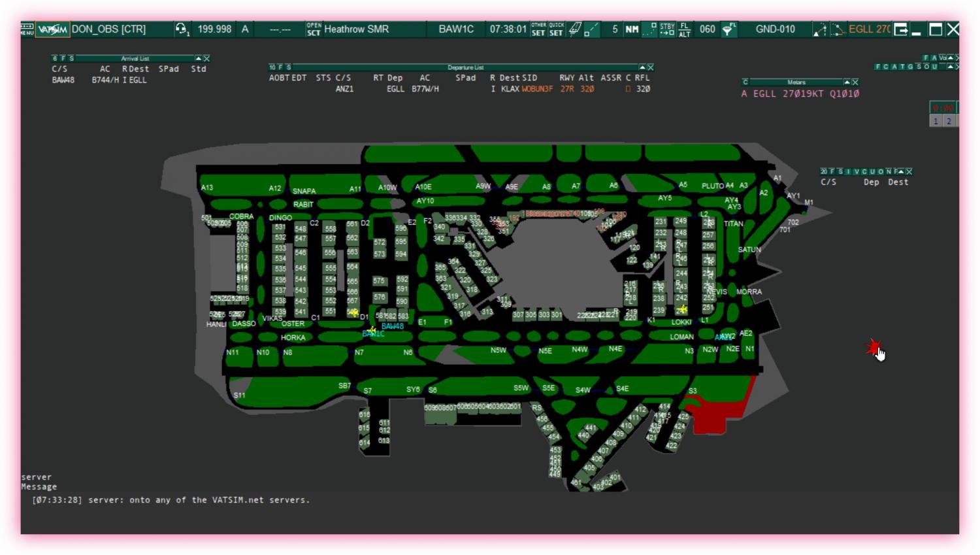This screenshot has width=980, height=555.
Task: Collapse the Metars panel arrow
Action: pyautogui.click(x=847, y=82)
